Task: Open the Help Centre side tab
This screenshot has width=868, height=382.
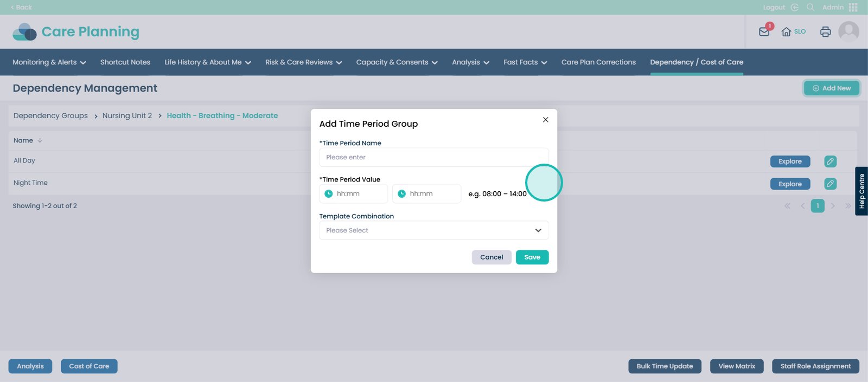Action: tap(861, 191)
